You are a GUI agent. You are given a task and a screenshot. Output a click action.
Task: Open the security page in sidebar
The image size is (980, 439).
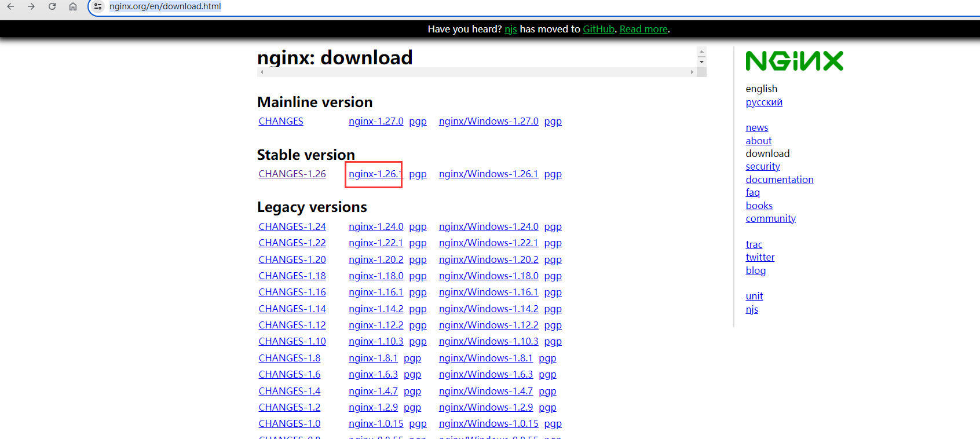click(x=763, y=166)
